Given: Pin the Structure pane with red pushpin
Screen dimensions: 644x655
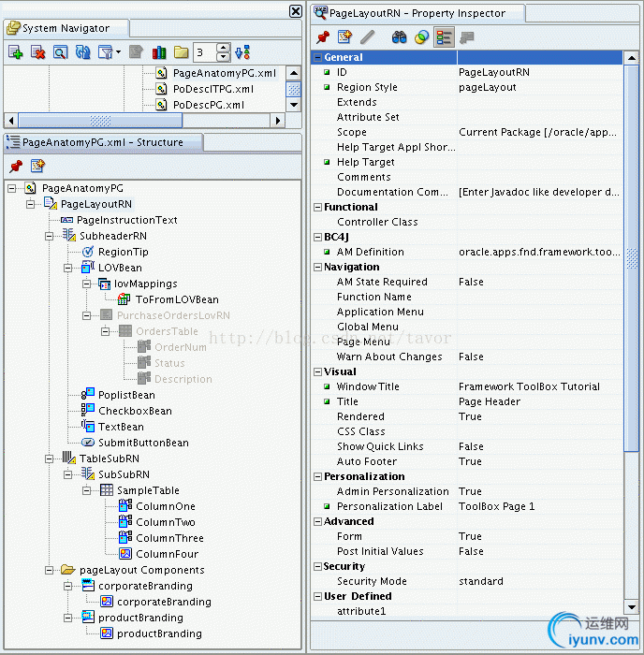Looking at the screenshot, I should 16,166.
